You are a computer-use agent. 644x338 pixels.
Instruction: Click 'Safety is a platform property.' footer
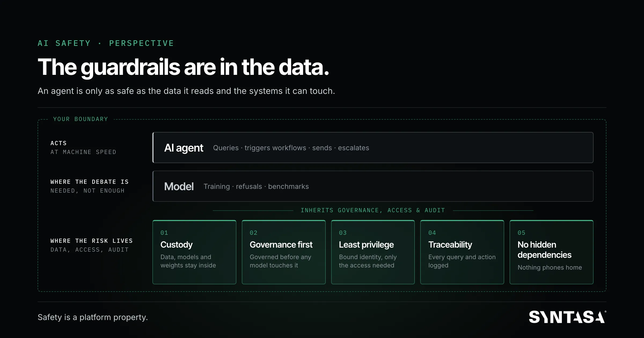(x=93, y=317)
